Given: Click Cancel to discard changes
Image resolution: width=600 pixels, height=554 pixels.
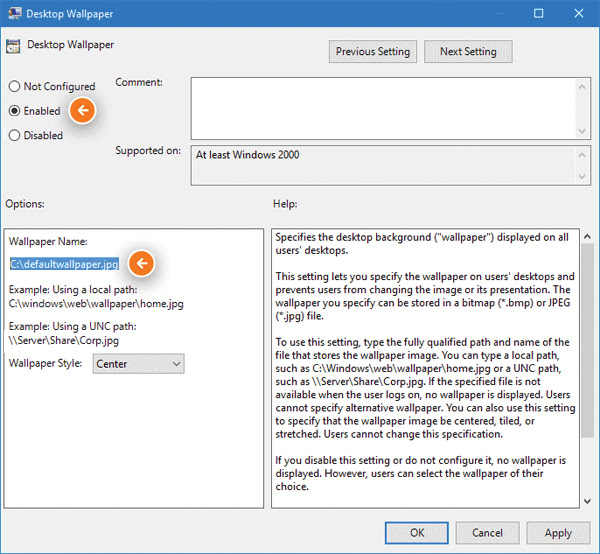Looking at the screenshot, I should pos(487,533).
